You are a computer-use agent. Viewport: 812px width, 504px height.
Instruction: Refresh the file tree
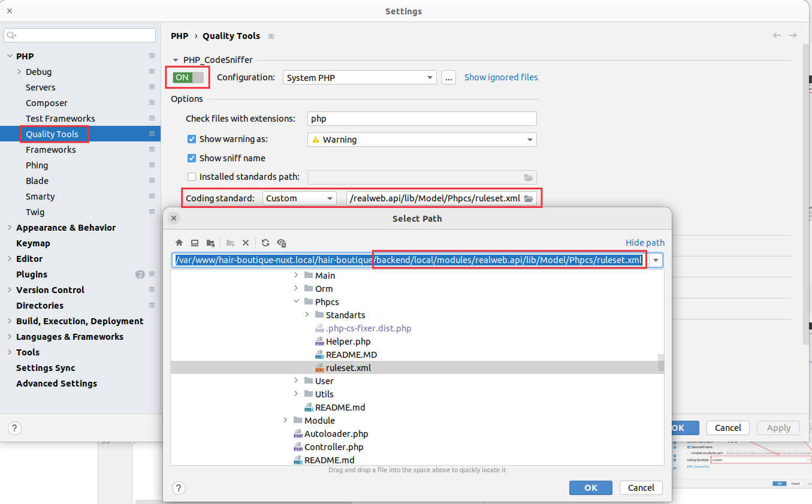click(265, 243)
